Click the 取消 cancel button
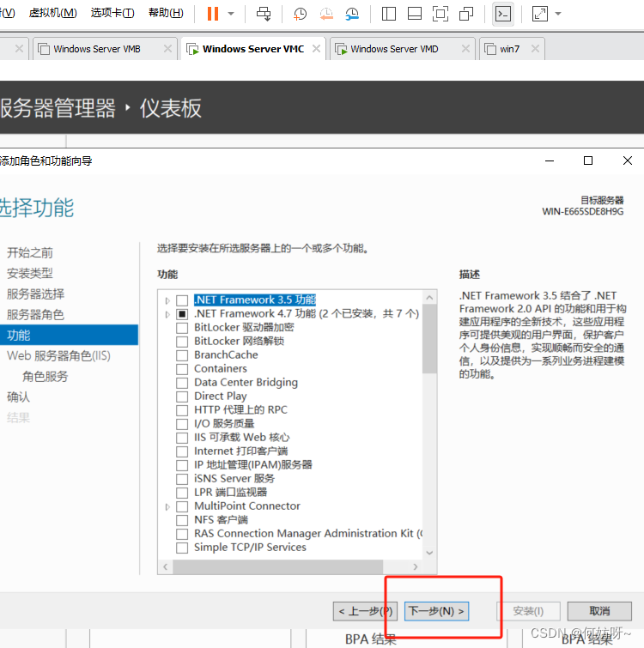644x648 pixels. [599, 611]
